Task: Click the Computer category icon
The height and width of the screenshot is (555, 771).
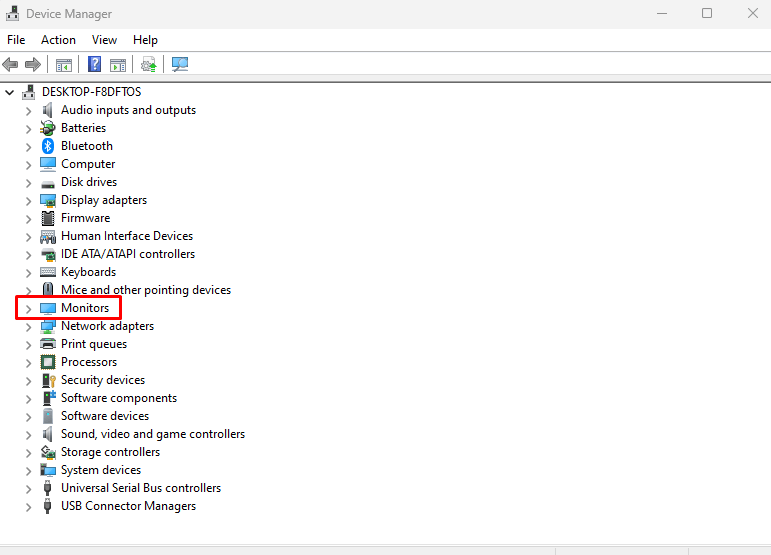Action: click(48, 164)
